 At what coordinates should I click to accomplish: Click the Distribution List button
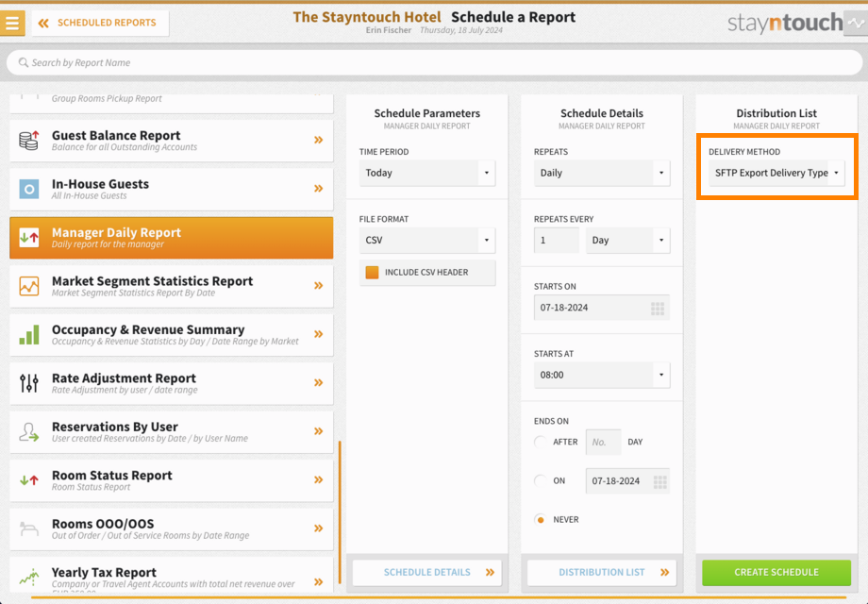click(x=602, y=573)
